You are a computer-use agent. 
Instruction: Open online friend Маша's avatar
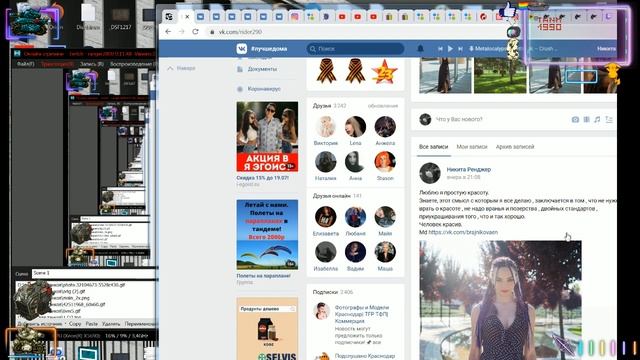[385, 252]
